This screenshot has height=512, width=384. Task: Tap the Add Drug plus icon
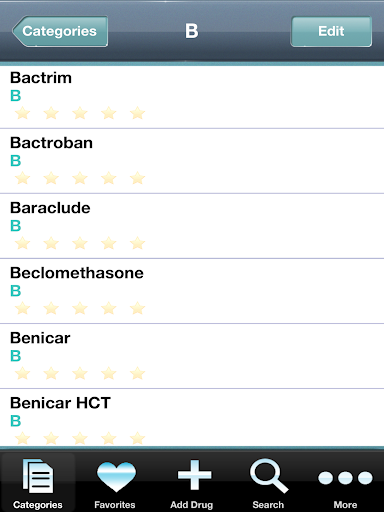pos(194,475)
